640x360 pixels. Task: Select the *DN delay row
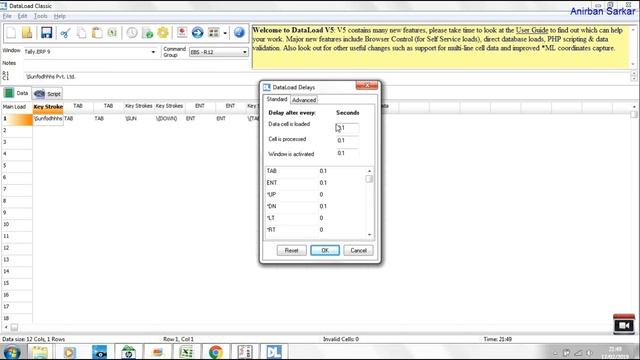pos(315,207)
